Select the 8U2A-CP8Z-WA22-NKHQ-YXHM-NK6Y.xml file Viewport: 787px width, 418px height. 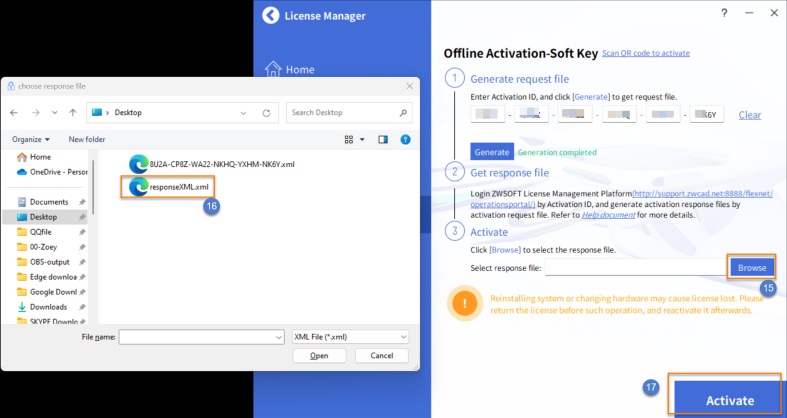(212, 164)
